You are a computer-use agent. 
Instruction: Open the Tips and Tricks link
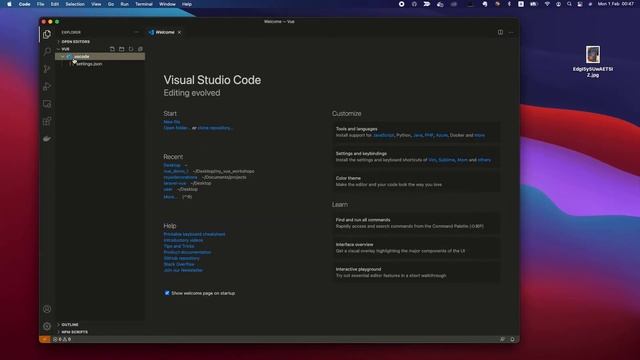tap(179, 246)
